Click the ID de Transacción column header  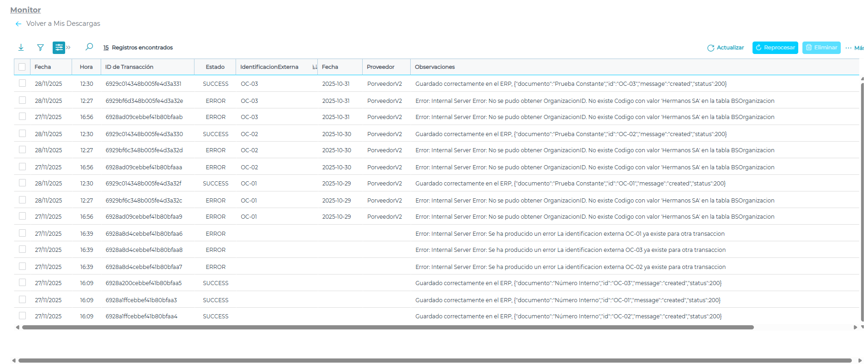129,67
